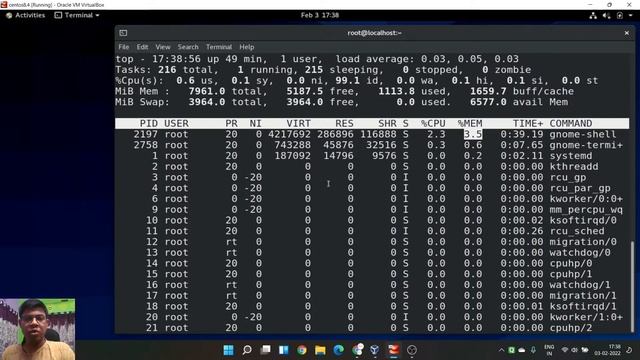Open the VirtualBox Manager taskbar icon
The height and width of the screenshot is (360, 640).
pos(375,350)
